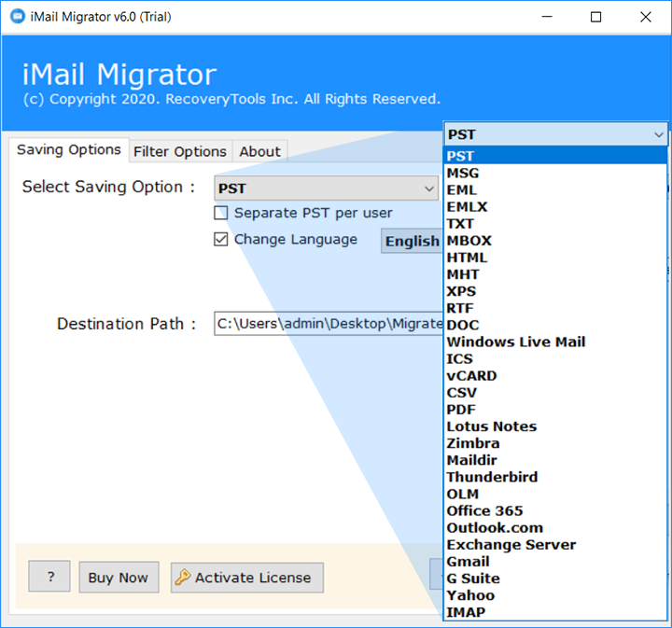Maximize the iMail Migrator window
The width and height of the screenshot is (672, 628).
tap(595, 17)
